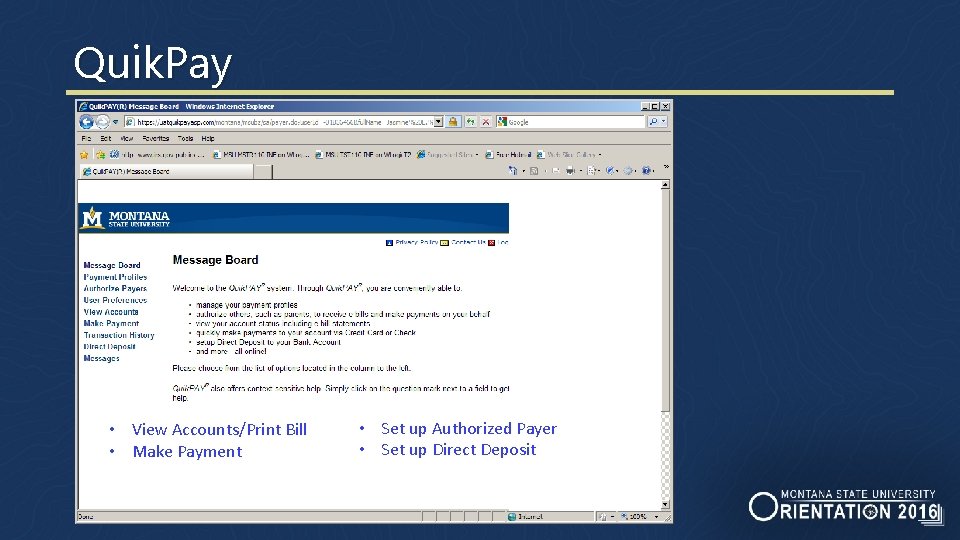Click the scrollbar up arrow
Screen dimensions: 960x540
pyautogui.click(x=666, y=184)
